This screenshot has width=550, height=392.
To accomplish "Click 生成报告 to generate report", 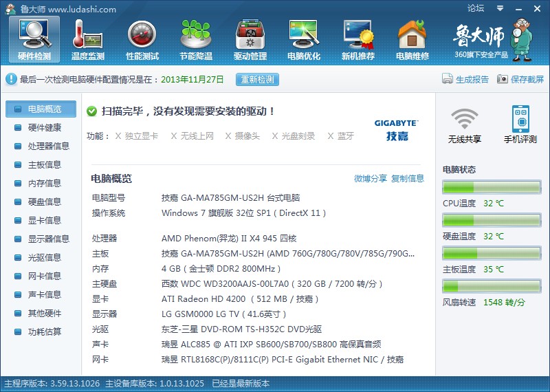I will point(465,79).
